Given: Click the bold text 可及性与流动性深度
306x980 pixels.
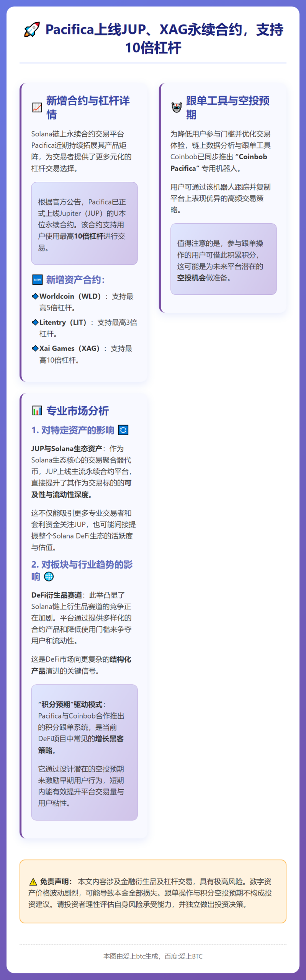Looking at the screenshot, I should pos(81,489).
